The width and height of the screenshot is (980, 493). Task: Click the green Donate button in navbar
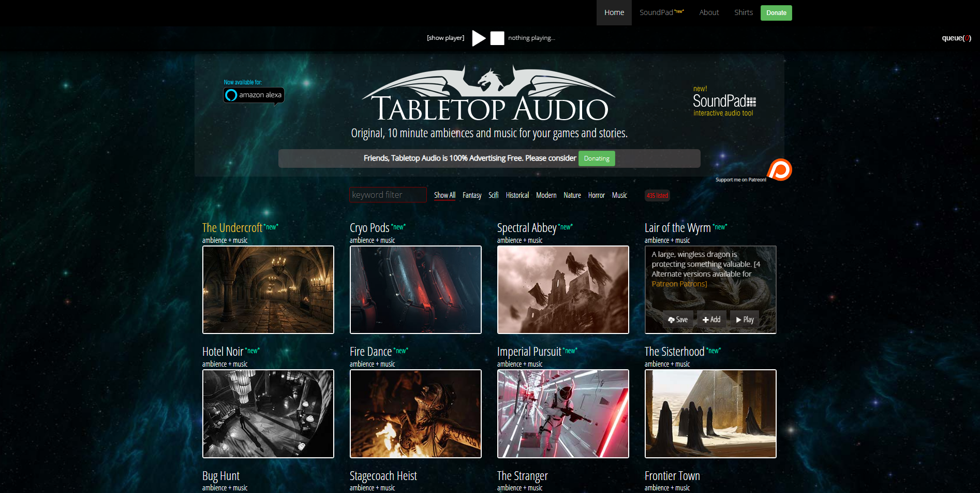[776, 13]
